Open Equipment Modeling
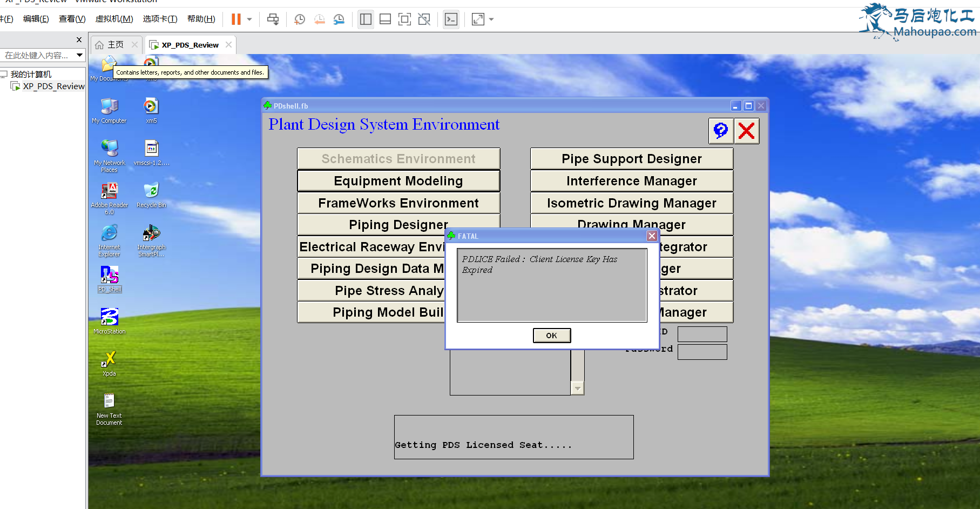This screenshot has width=980, height=509. click(398, 181)
